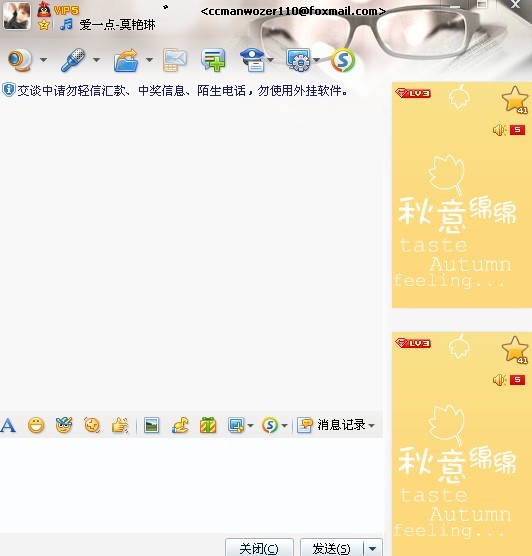Screen dimensions: 532x556
Task: Click the upper 秋意绵绵 QQ show card
Action: pyautogui.click(x=462, y=195)
